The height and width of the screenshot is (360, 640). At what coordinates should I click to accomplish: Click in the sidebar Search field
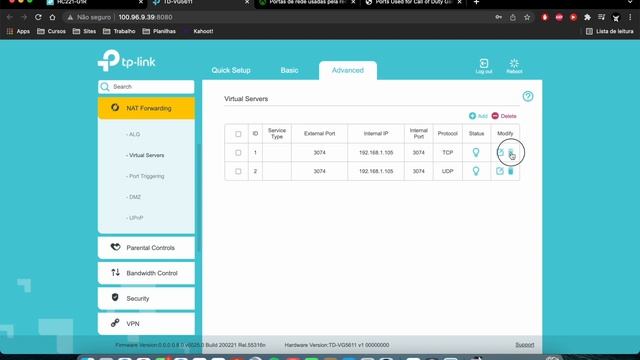point(146,87)
